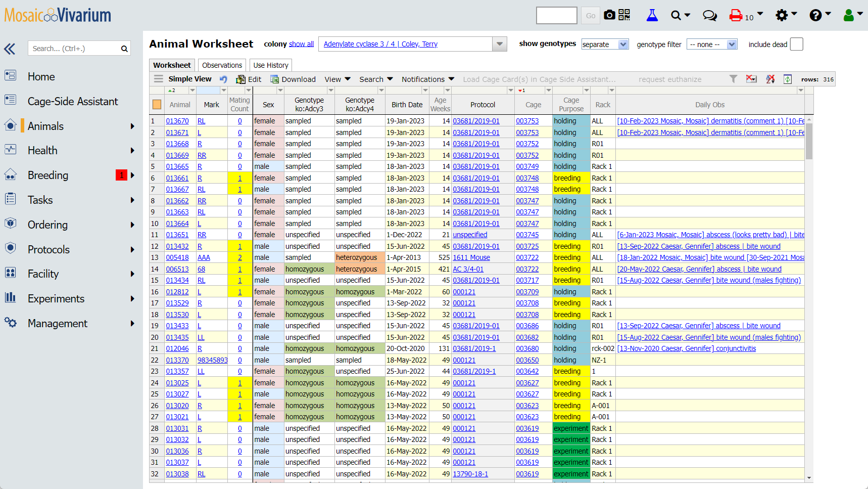The image size is (868, 489).
Task: Open the chat bubbles icon
Action: (710, 16)
